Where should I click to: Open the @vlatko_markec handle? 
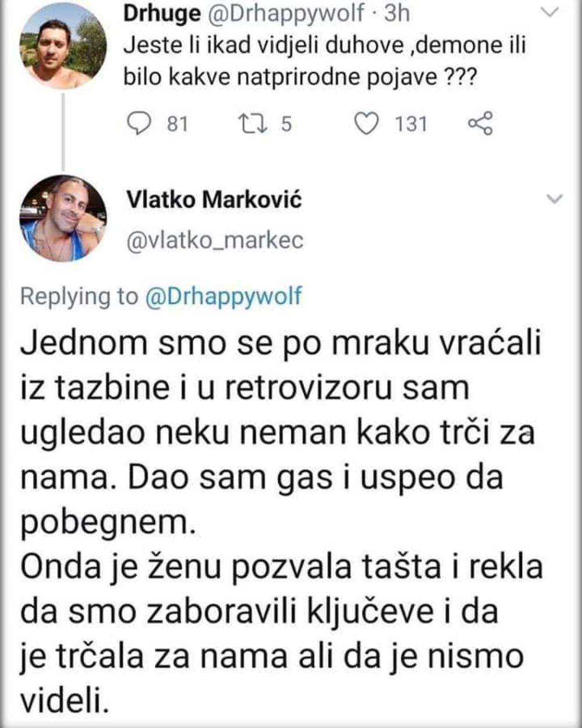215,241
